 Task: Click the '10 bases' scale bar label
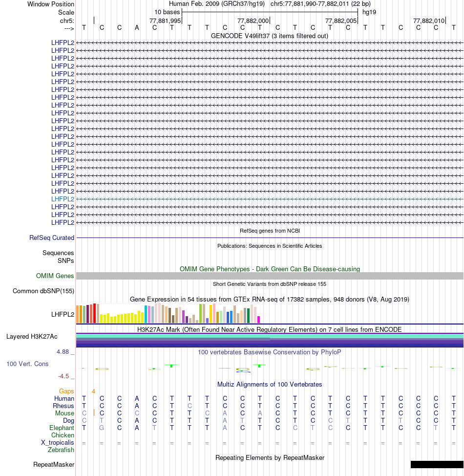click(167, 12)
